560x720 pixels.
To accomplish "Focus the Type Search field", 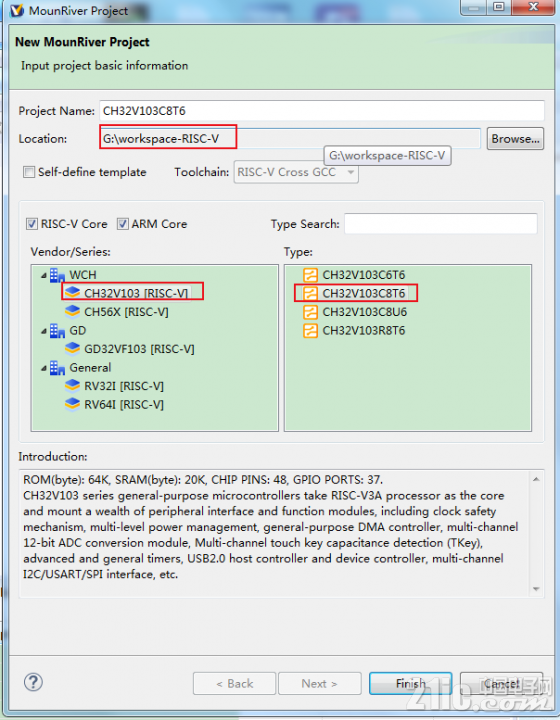I will (441, 224).
